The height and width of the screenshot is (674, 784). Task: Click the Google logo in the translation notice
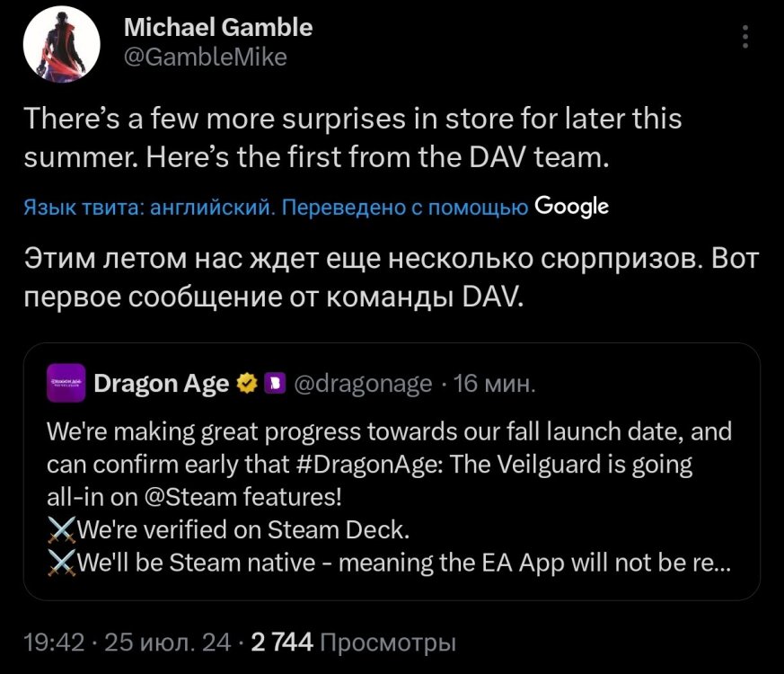(574, 207)
